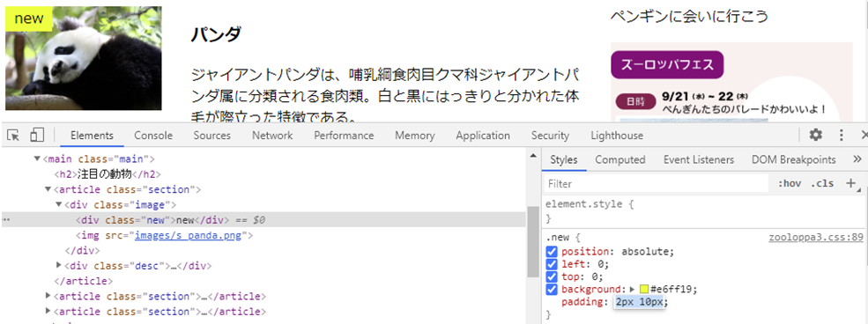Toggle the .cls class editor button
The height and width of the screenshot is (324, 868).
coord(822,183)
